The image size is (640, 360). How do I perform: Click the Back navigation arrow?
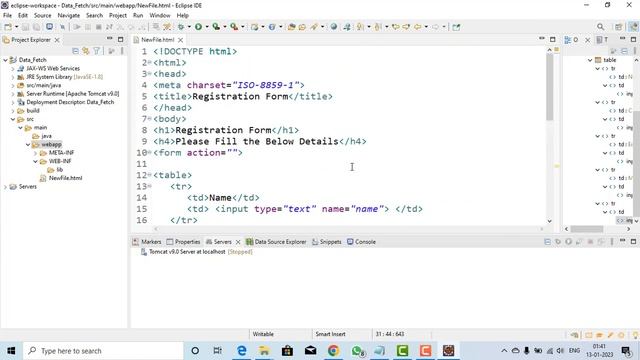tap(417, 27)
